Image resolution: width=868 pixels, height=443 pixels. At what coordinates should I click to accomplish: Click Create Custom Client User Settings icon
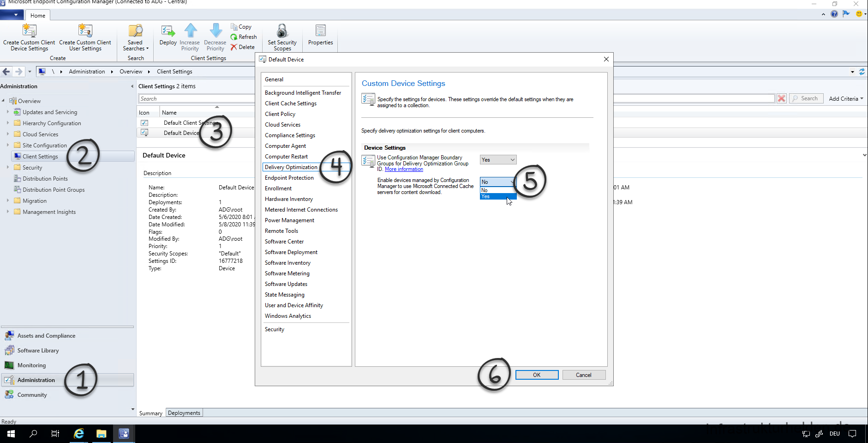pos(85,30)
